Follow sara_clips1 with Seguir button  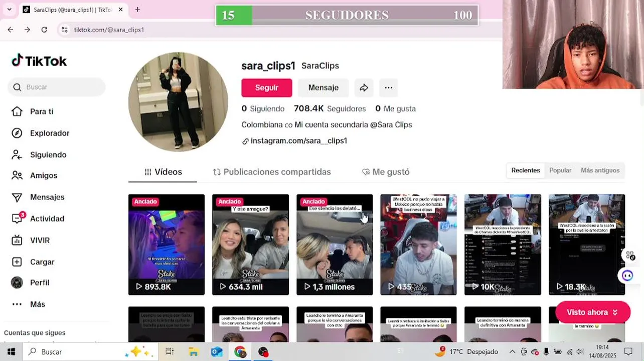267,88
